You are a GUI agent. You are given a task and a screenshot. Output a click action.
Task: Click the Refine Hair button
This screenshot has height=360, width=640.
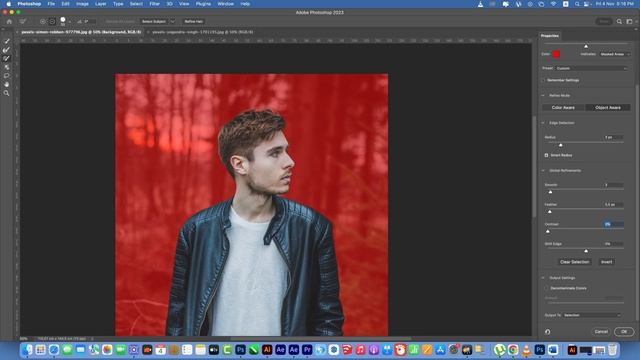pyautogui.click(x=193, y=21)
